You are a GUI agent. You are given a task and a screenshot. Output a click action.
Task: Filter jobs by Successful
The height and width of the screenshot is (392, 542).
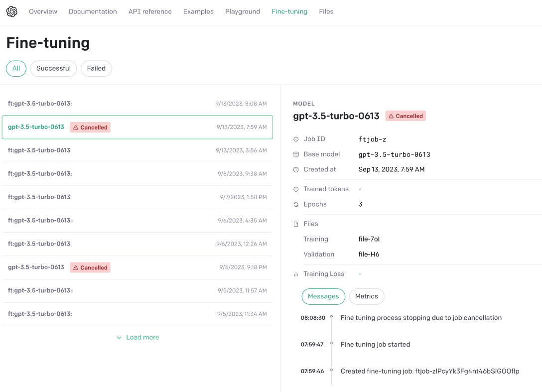(x=53, y=68)
